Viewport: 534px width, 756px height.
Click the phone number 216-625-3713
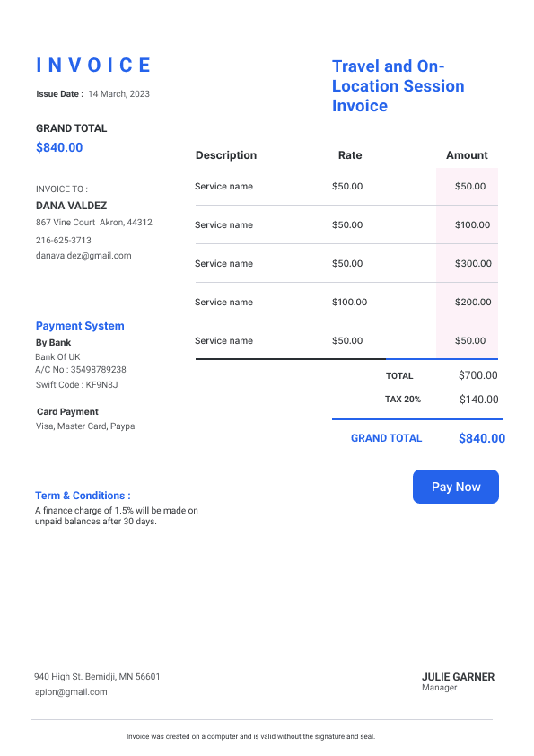(x=63, y=240)
